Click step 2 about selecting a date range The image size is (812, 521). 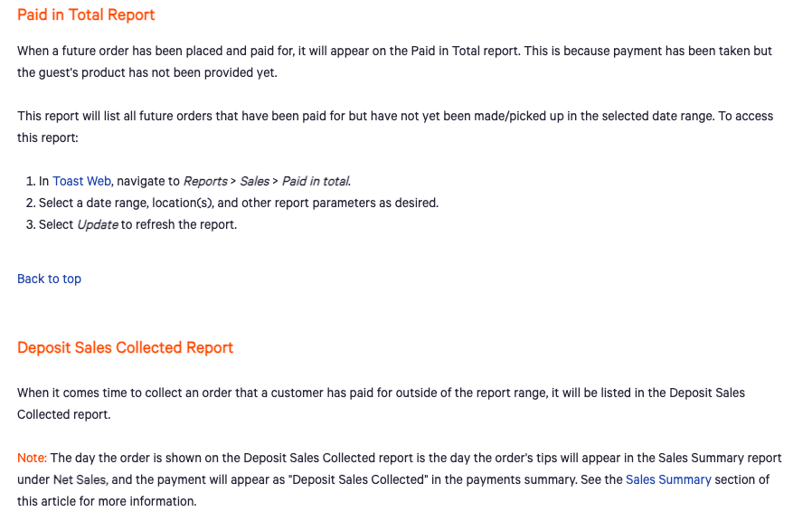[x=239, y=203]
